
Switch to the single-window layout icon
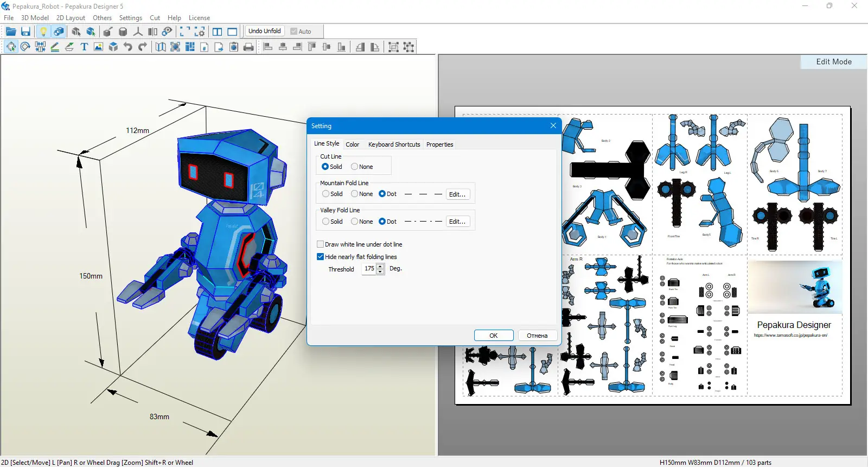[x=232, y=31]
